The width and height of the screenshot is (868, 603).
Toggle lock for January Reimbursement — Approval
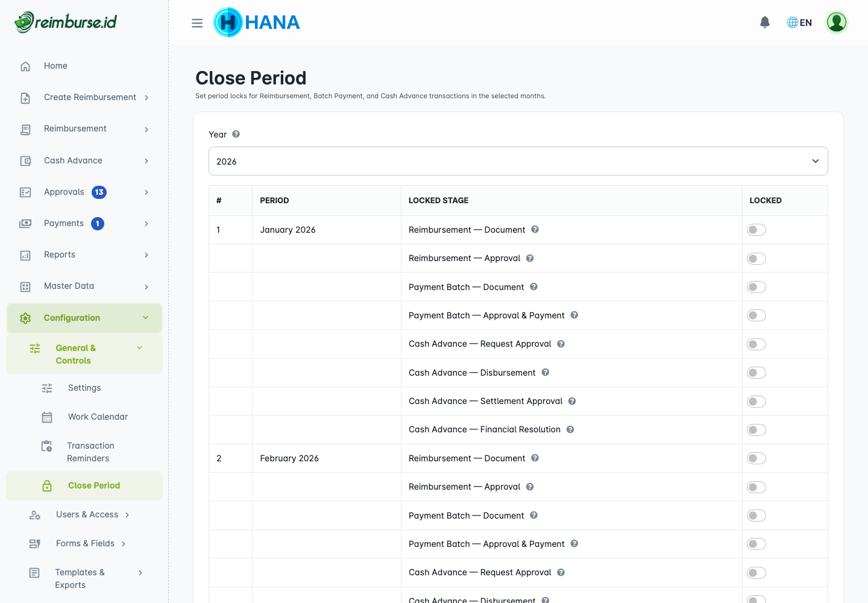(x=756, y=259)
